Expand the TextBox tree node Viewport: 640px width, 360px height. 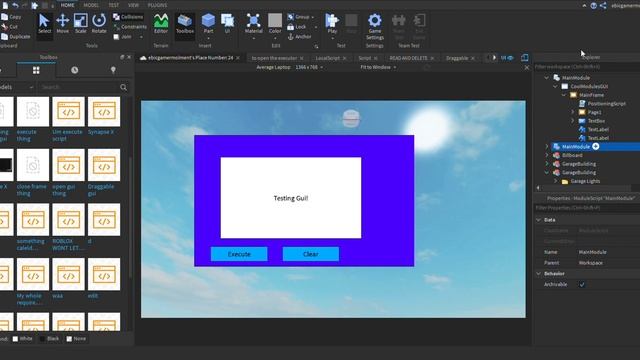(572, 120)
